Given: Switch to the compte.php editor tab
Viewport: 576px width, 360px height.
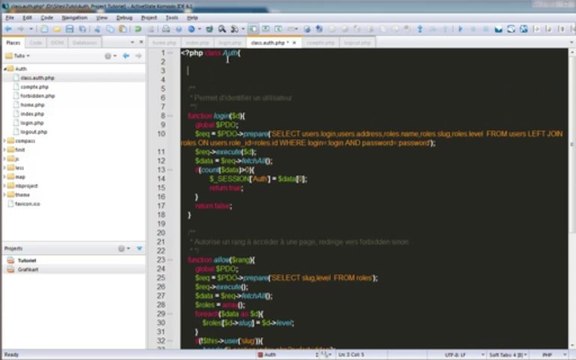Looking at the screenshot, I should click(x=320, y=43).
